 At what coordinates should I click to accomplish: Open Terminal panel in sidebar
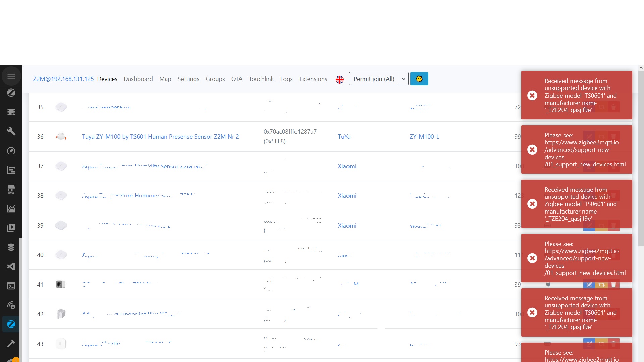point(11,286)
